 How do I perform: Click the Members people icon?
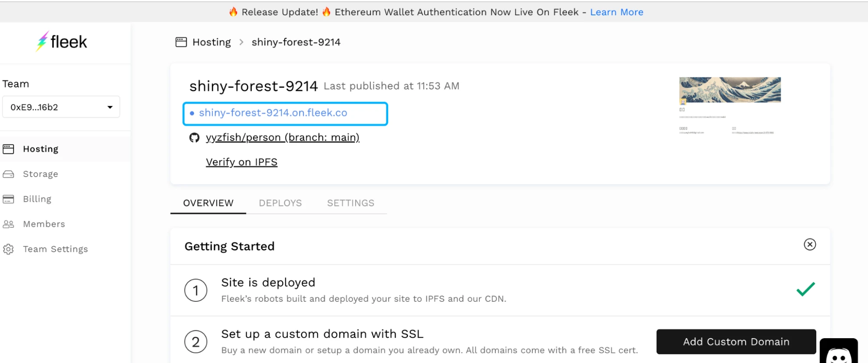click(8, 224)
